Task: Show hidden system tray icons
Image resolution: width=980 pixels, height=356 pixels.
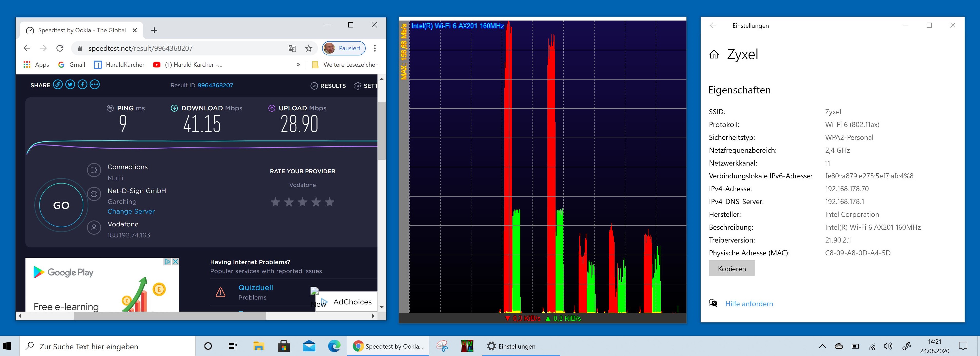Action: 822,346
